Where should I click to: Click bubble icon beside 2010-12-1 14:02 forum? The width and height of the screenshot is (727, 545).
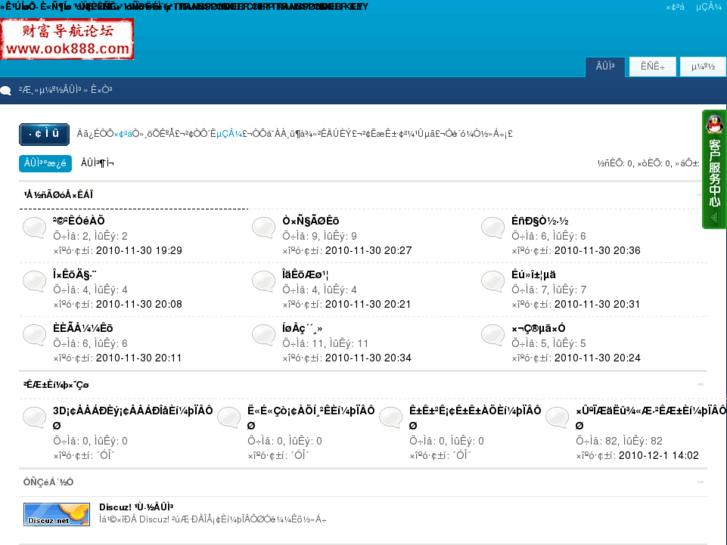[557, 417]
